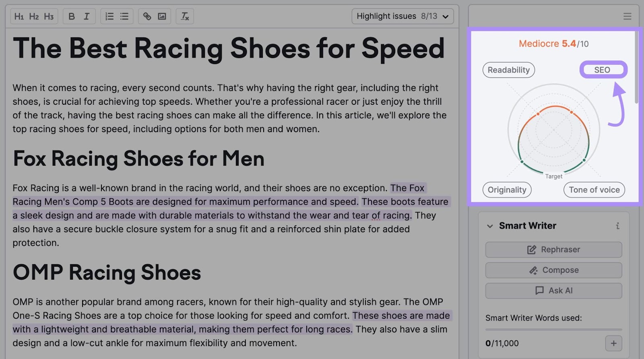Insert a bulleted list
This screenshot has width=644, height=359.
124,17
